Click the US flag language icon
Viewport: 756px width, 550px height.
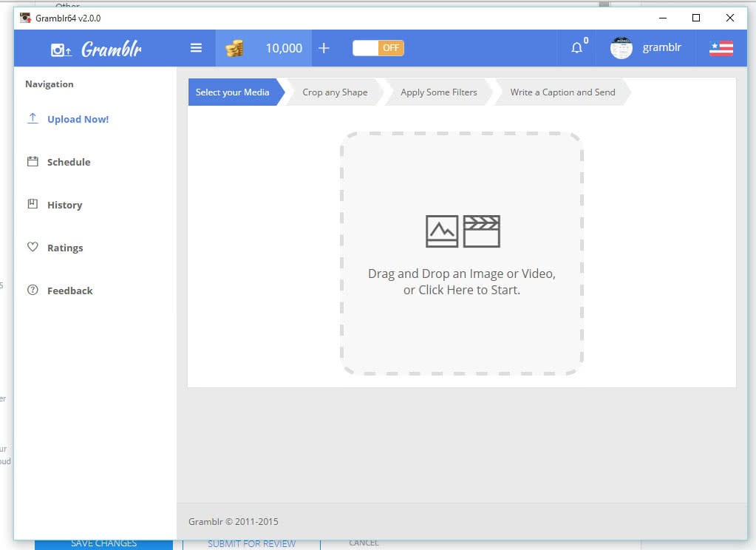click(x=721, y=48)
